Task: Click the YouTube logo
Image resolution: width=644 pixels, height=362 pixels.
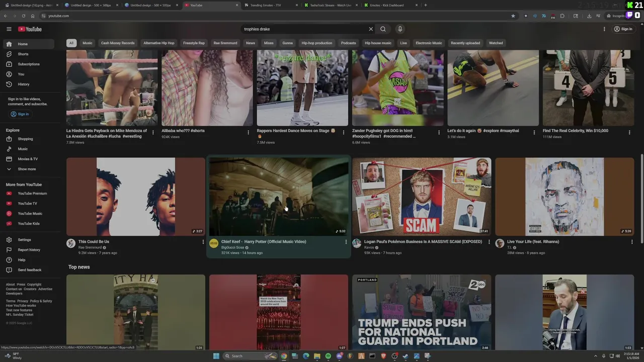Action: 30,29
